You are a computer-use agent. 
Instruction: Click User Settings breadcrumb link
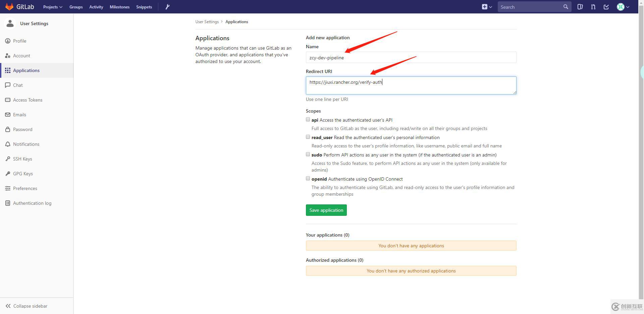pos(207,22)
